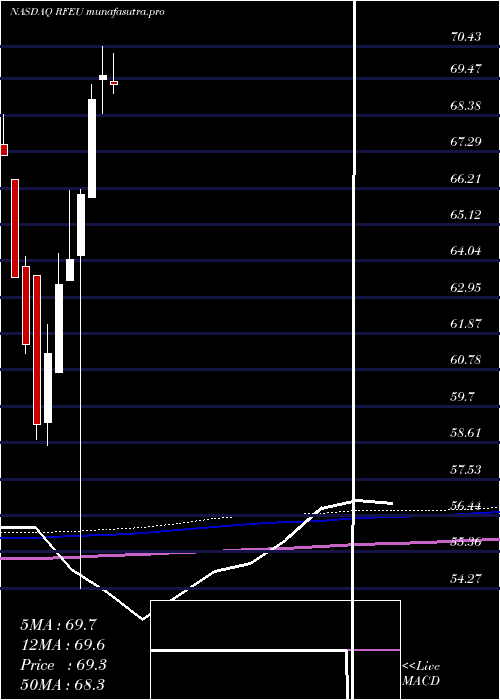500x700 pixels.
Task: Click the 59.7 price axis label
Action: (463, 396)
